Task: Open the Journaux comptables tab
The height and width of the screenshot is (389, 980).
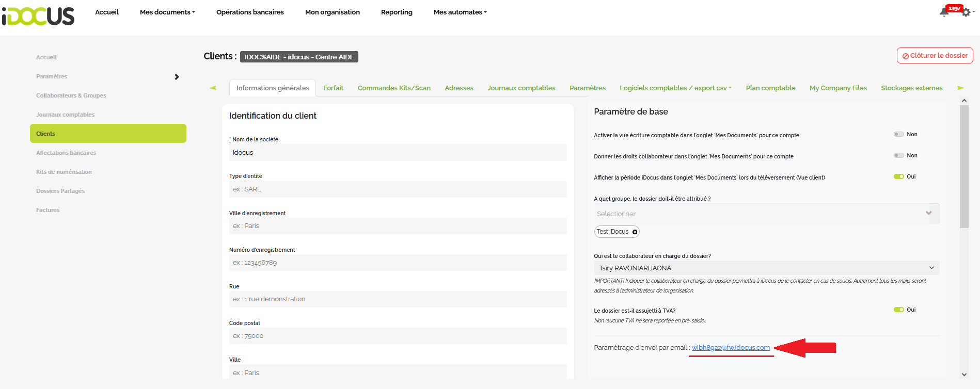Action: click(x=521, y=88)
